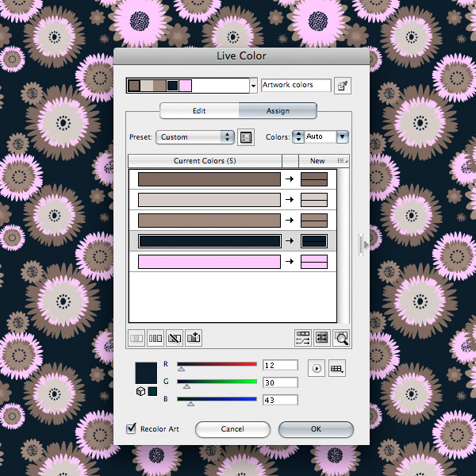Select the light beige current color bar
The width and height of the screenshot is (476, 476).
209,200
